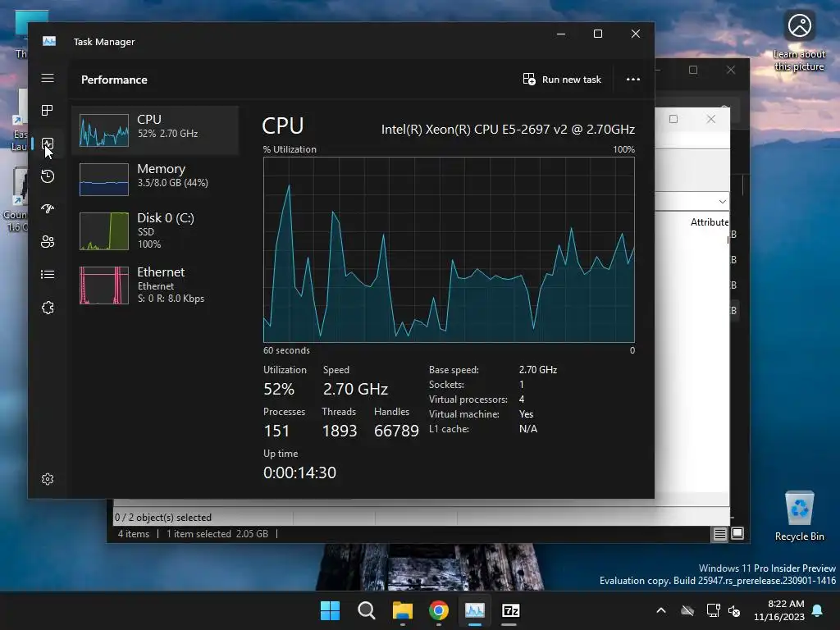Open the notifications bell
This screenshot has height=630, width=840.
pyautogui.click(x=818, y=610)
